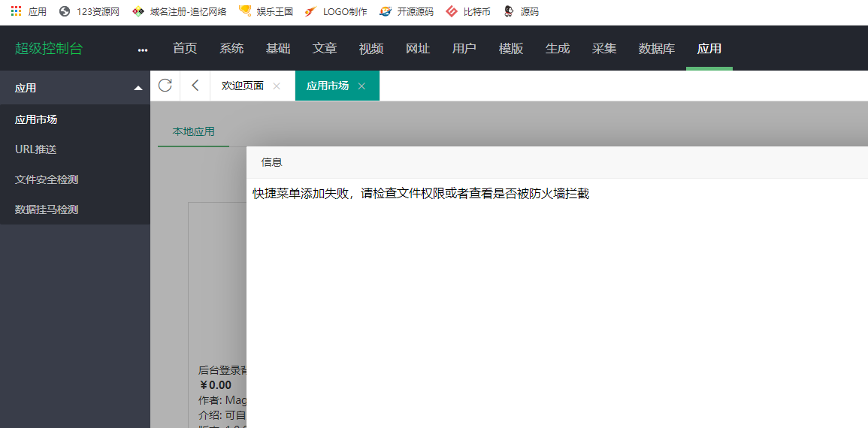The width and height of the screenshot is (868, 428).
Task: Open the 应用 apps grid bookmark
Action: (29, 11)
